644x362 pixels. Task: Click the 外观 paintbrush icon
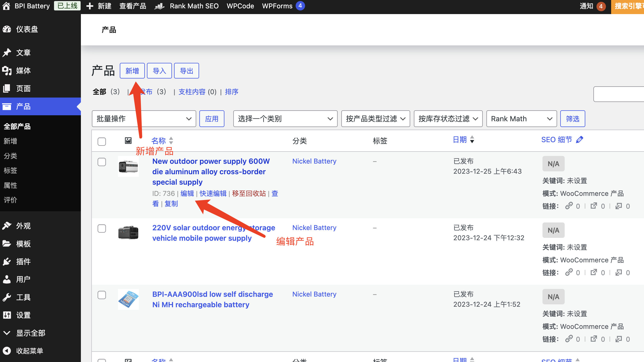pyautogui.click(x=7, y=226)
